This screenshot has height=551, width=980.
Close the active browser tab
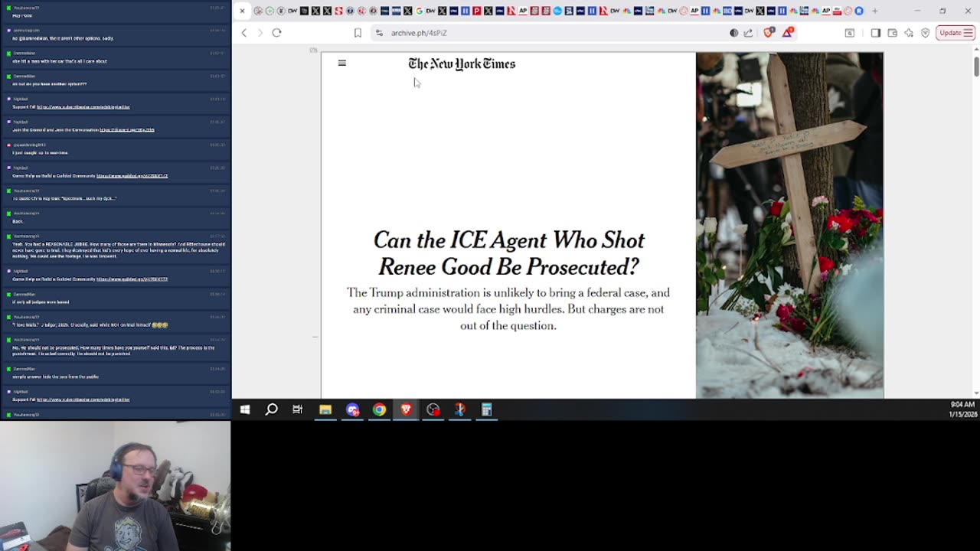point(242,11)
